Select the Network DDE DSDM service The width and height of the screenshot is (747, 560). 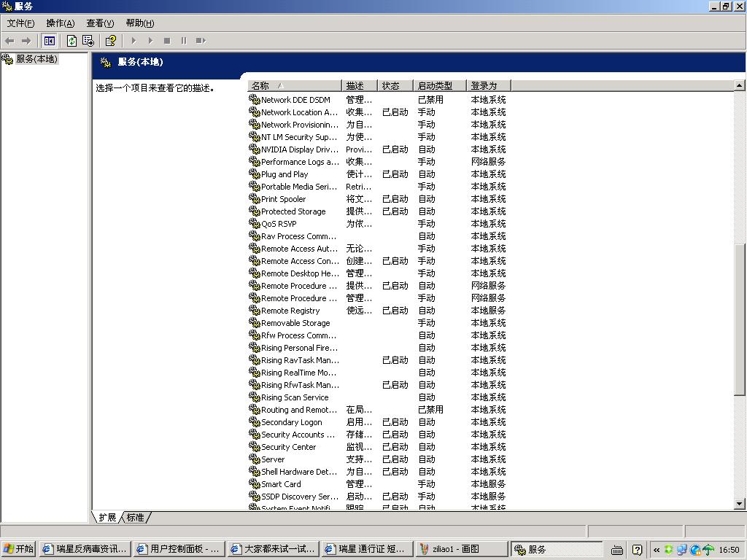point(295,100)
